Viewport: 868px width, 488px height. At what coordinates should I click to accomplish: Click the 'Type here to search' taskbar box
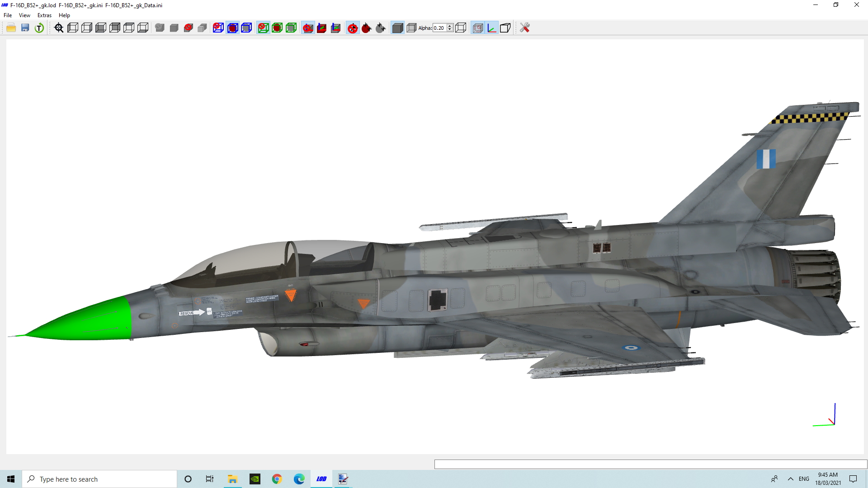coord(99,479)
